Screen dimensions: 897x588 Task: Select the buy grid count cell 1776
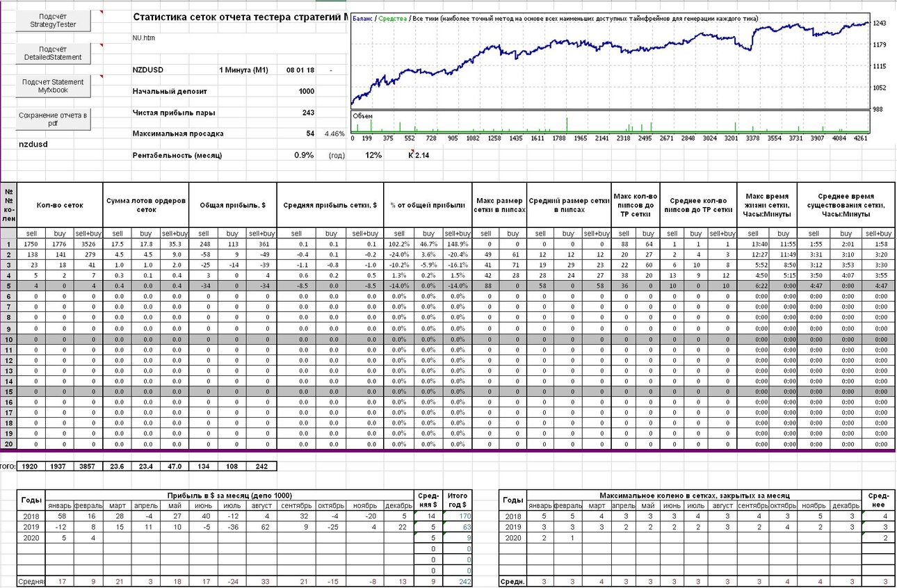(60, 245)
